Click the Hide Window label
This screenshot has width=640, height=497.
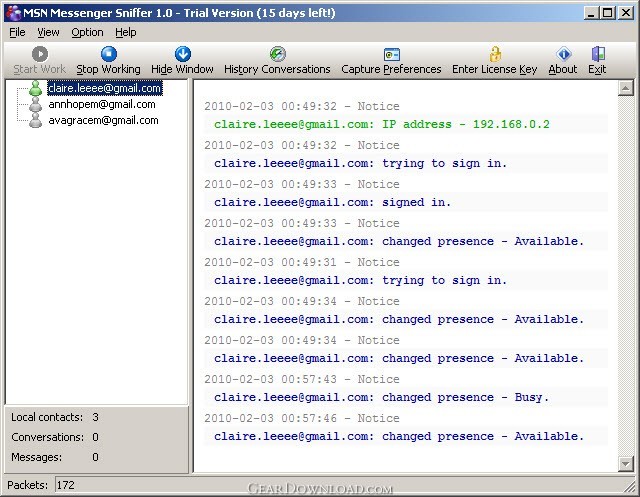(182, 69)
